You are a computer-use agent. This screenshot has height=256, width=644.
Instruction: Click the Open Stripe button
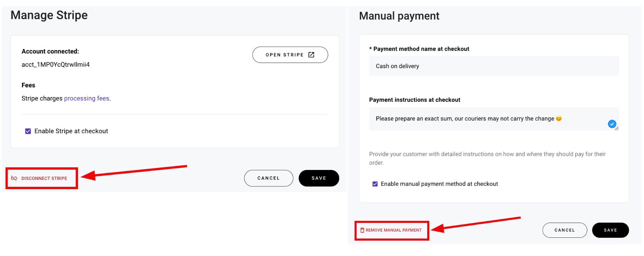click(x=290, y=54)
